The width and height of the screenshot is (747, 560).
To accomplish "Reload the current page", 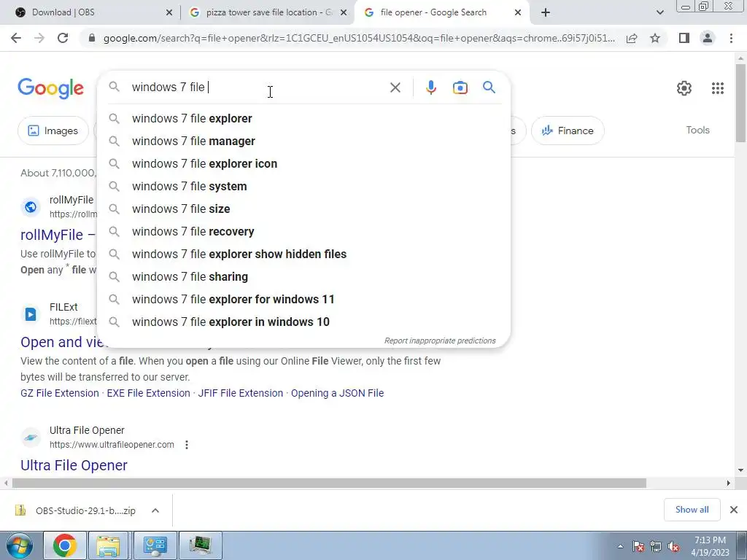I will pyautogui.click(x=63, y=38).
